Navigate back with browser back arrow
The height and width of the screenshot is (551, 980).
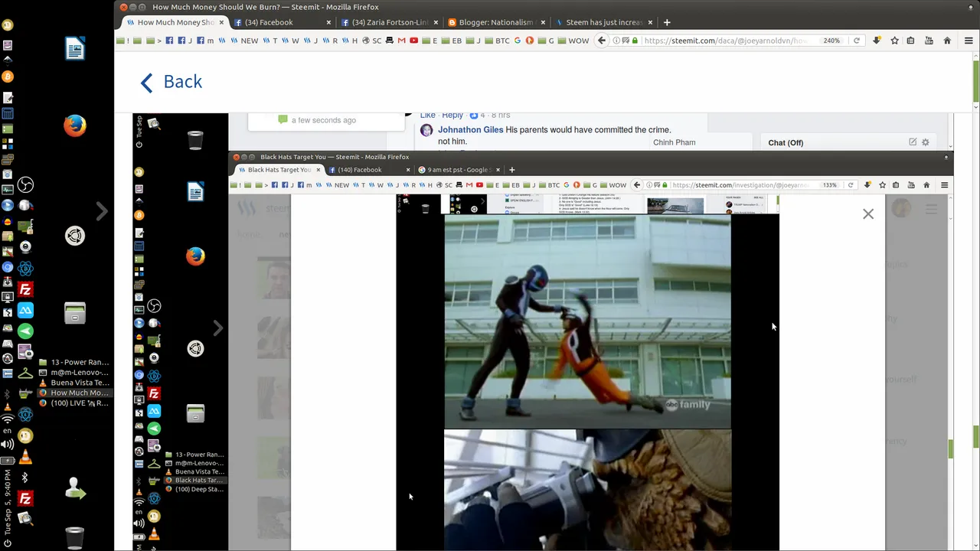click(602, 41)
